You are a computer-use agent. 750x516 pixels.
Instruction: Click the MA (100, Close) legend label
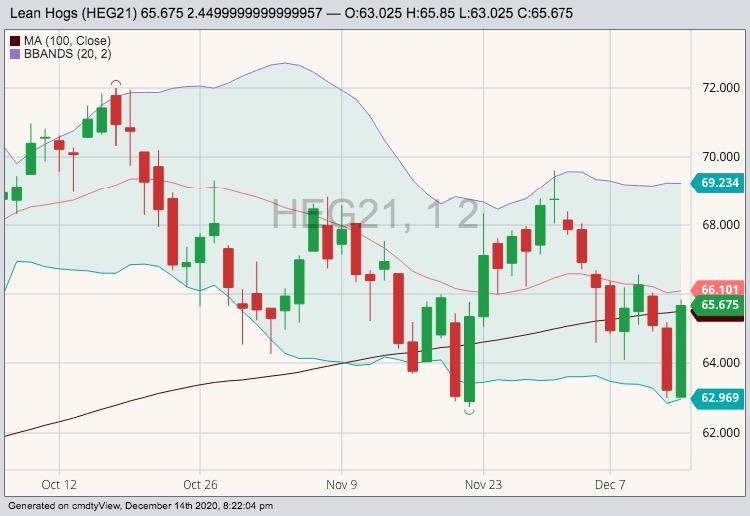(x=67, y=41)
